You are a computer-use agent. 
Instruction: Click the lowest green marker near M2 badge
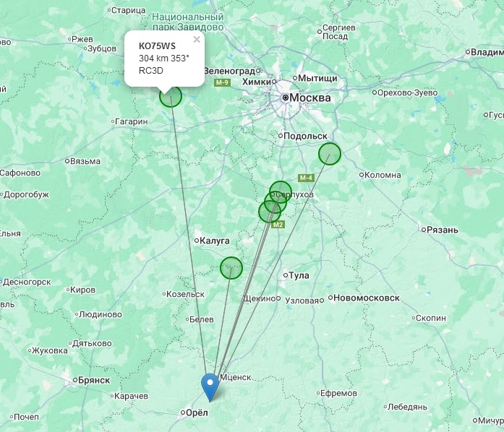coord(270,212)
